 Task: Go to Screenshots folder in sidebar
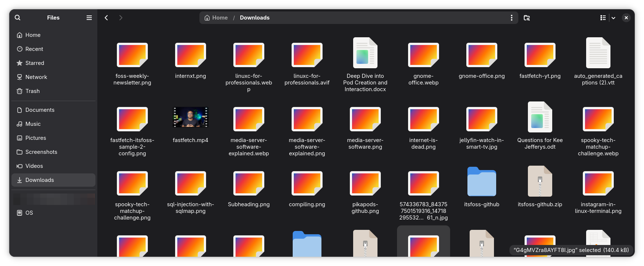[x=41, y=152]
